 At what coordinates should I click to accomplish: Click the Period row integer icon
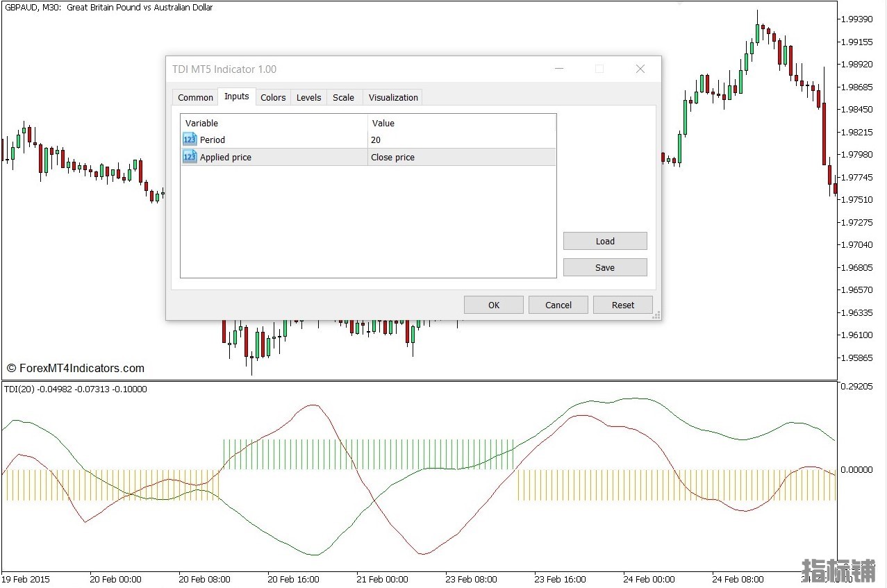pyautogui.click(x=190, y=140)
